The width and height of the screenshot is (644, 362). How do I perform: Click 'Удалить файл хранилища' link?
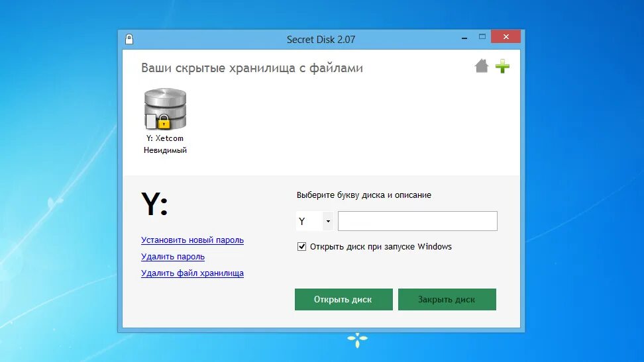coord(192,273)
